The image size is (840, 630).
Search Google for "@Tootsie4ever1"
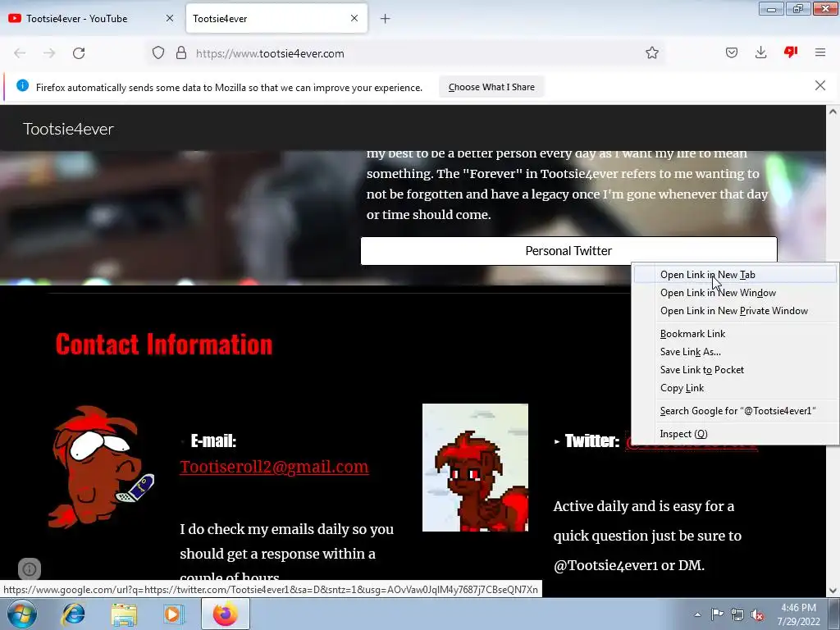click(735, 411)
